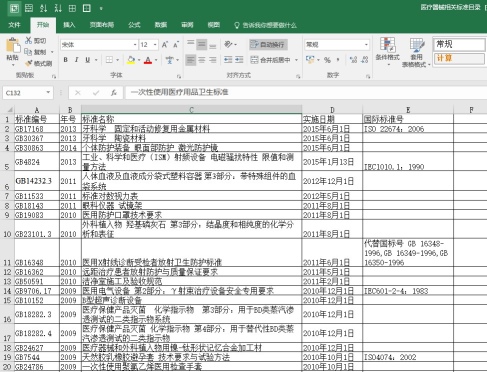Select the Calculation cell style
The width and height of the screenshot is (487, 372).
(459, 58)
